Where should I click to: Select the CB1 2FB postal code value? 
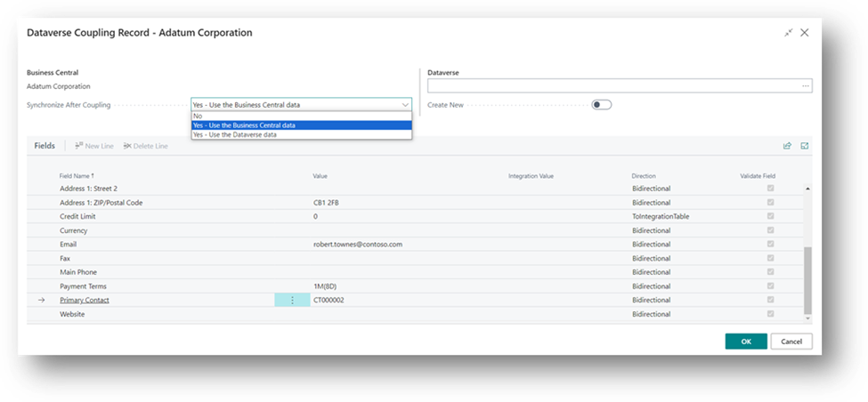pos(326,203)
